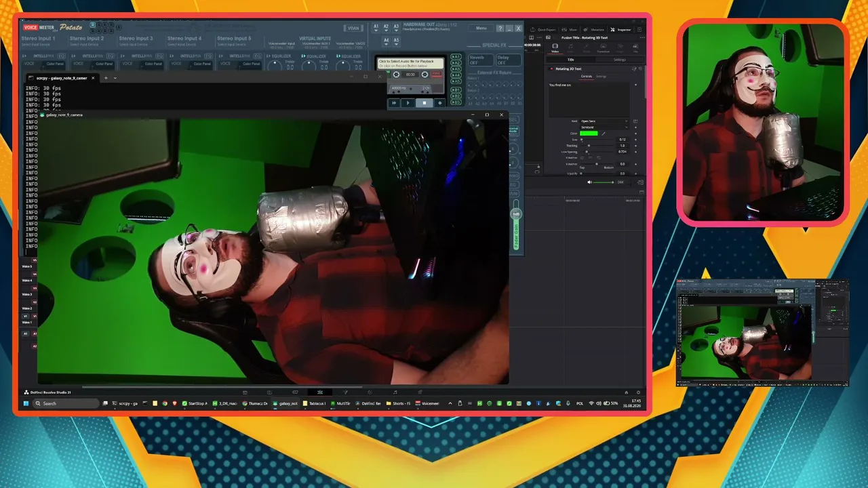Click the cassette record button
The image size is (868, 488).
pos(439,103)
